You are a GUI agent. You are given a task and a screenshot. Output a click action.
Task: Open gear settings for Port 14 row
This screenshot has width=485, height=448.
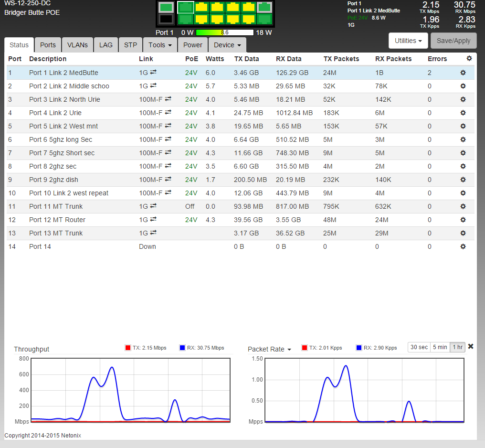463,246
